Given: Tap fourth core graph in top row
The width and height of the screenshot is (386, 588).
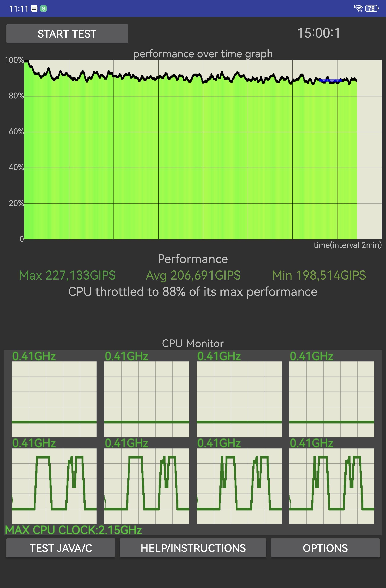Looking at the screenshot, I should pos(332,399).
